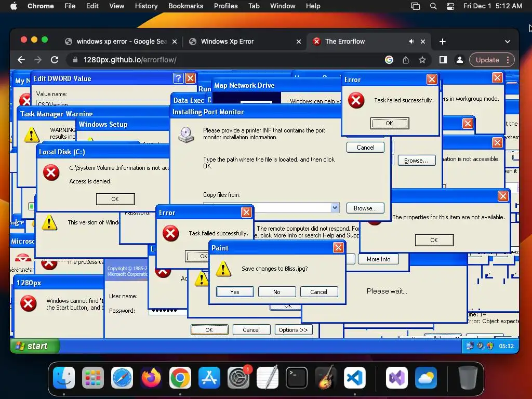
Task: Bookmark this page with the star icon
Action: pos(422,60)
